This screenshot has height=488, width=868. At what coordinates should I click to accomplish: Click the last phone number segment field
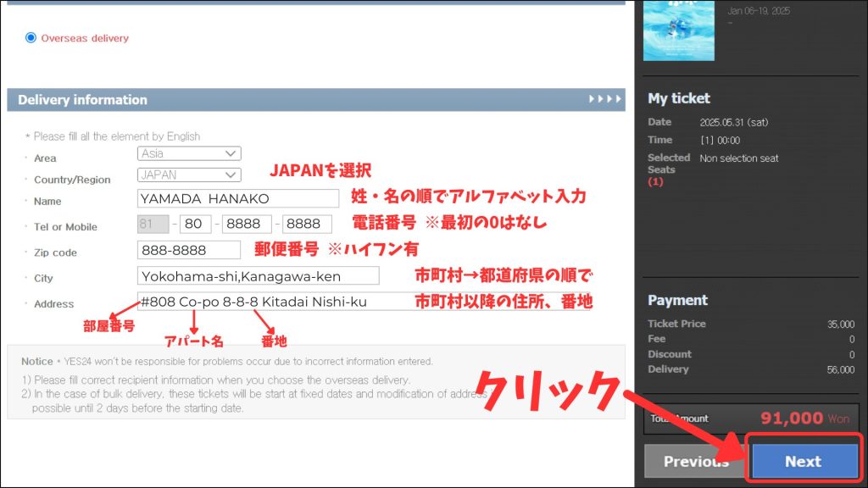[x=307, y=224]
